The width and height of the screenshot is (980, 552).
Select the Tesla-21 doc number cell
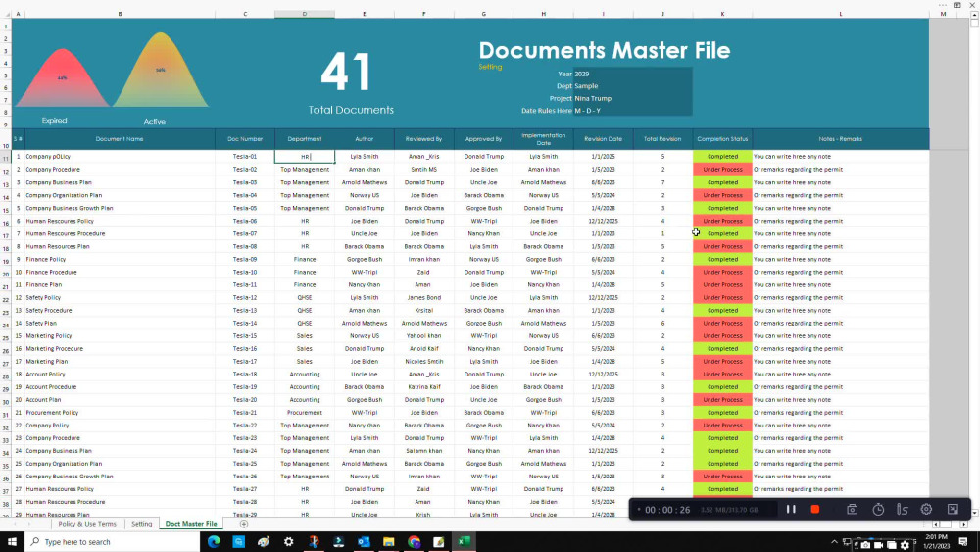pyautogui.click(x=245, y=413)
